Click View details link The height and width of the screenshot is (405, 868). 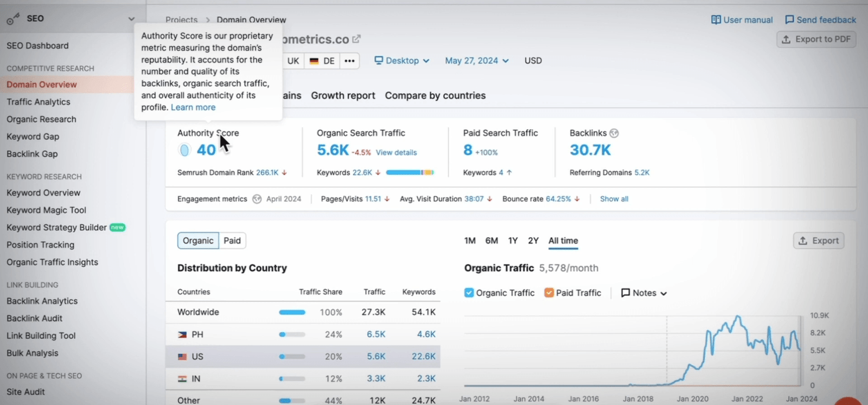tap(396, 153)
